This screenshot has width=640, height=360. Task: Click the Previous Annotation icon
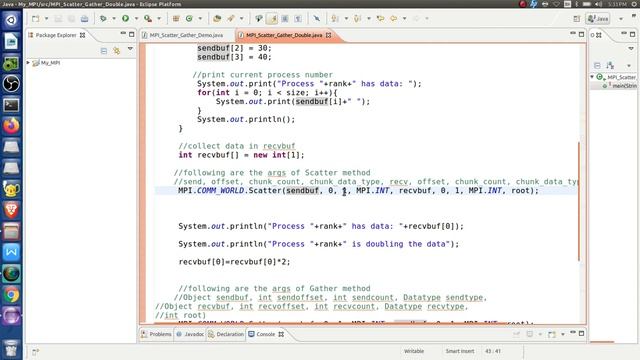[x=358, y=18]
